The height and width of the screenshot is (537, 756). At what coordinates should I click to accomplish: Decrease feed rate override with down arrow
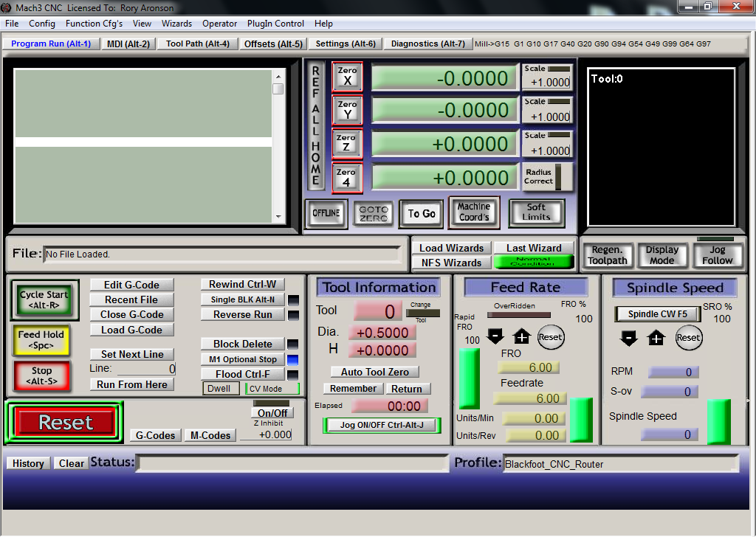click(x=495, y=336)
